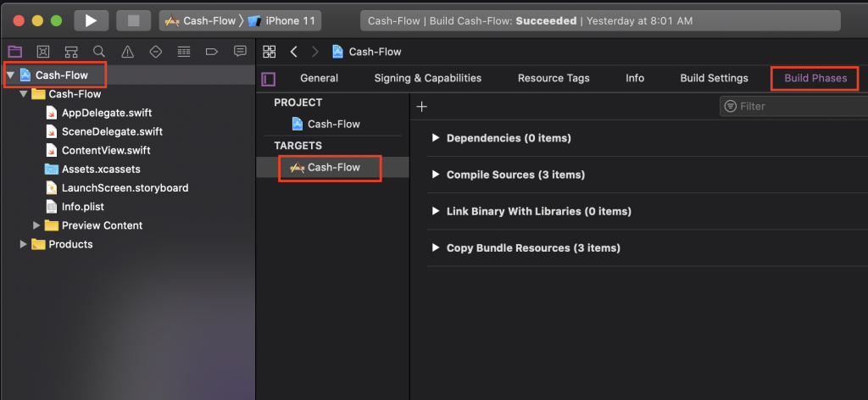Go forward with the right chevron

pos(315,52)
